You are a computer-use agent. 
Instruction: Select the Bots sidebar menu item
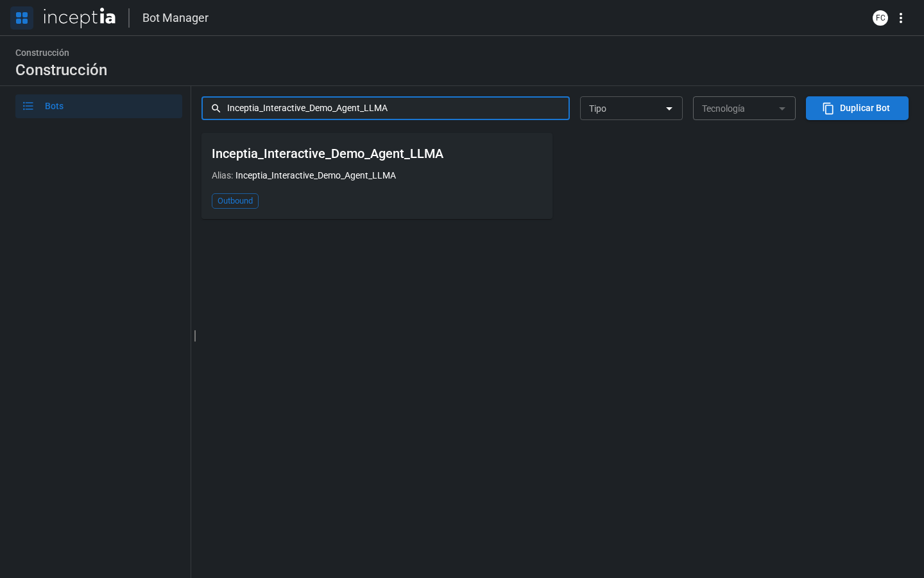[99, 106]
